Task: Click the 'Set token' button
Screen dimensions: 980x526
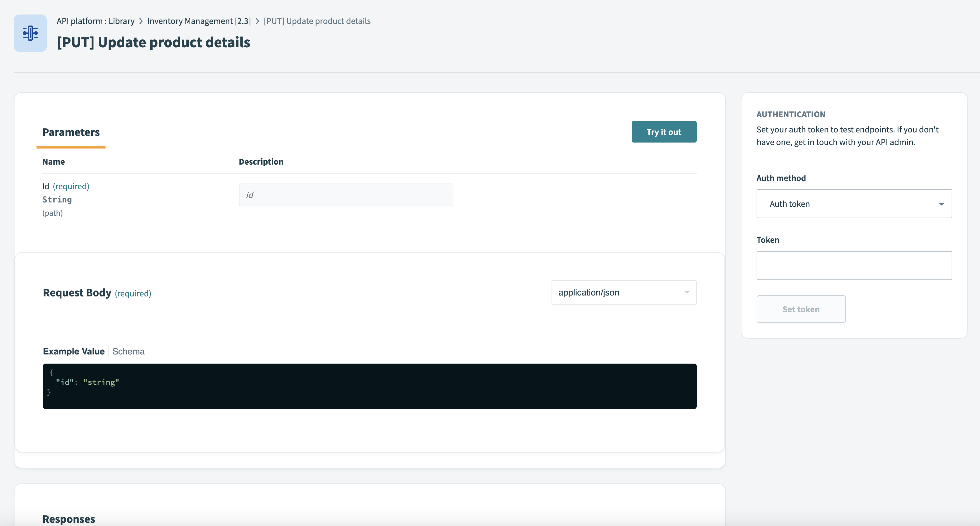Action: 800,309
